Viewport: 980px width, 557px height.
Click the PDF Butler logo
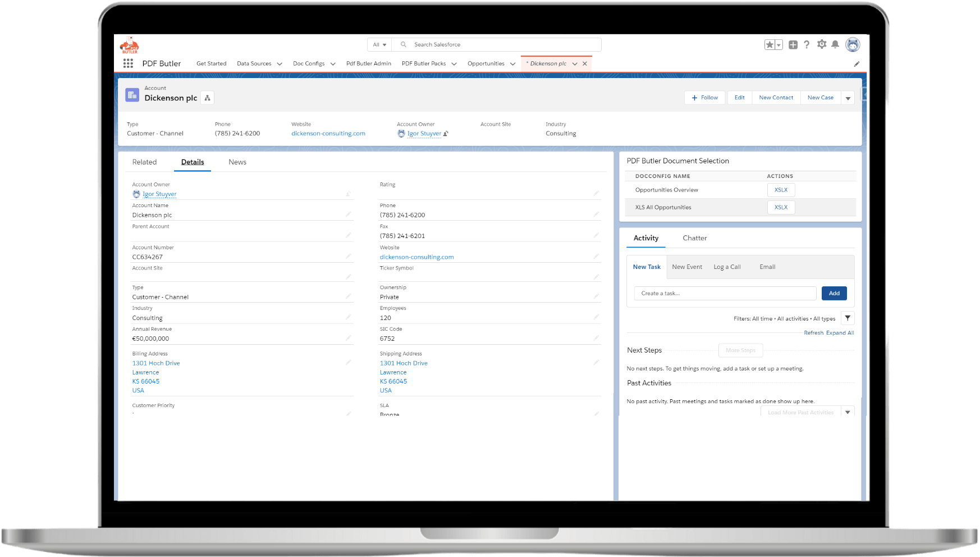(x=129, y=45)
